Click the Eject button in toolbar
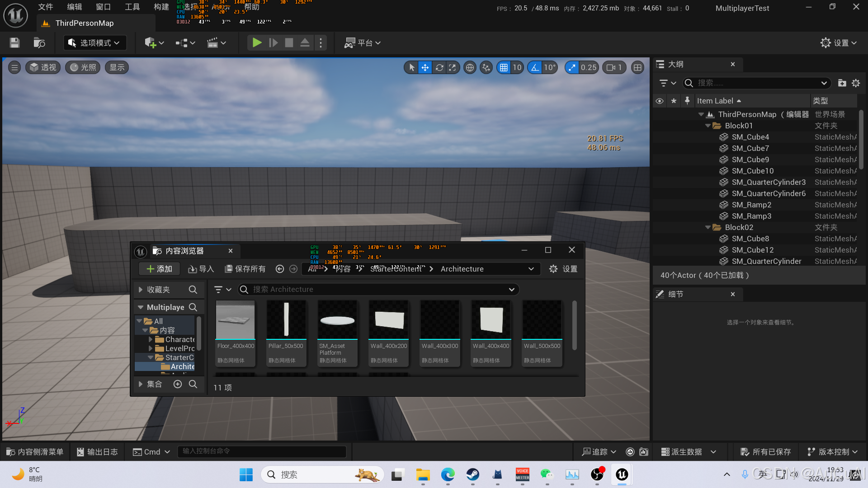The width and height of the screenshot is (868, 488). click(x=305, y=43)
